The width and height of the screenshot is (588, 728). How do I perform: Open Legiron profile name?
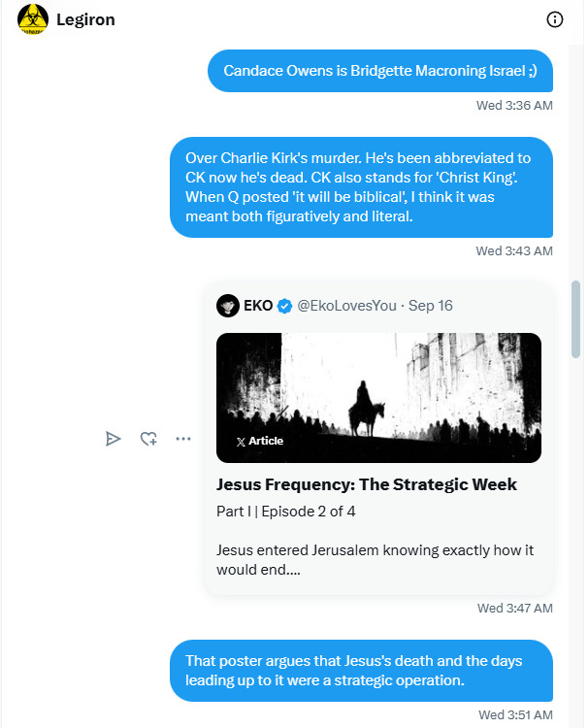point(85,20)
